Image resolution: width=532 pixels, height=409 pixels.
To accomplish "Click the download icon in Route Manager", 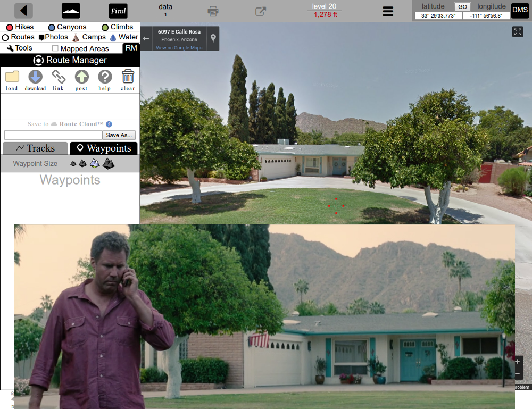I will click(x=35, y=77).
